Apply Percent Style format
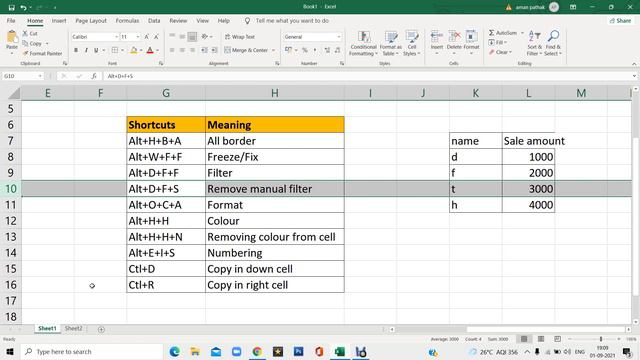640x360 pixels. (304, 50)
